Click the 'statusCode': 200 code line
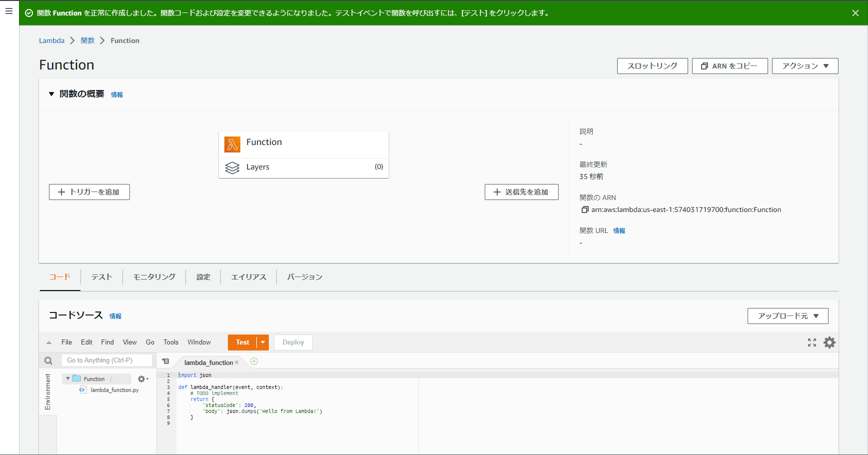This screenshot has width=868, height=455. coord(229,405)
